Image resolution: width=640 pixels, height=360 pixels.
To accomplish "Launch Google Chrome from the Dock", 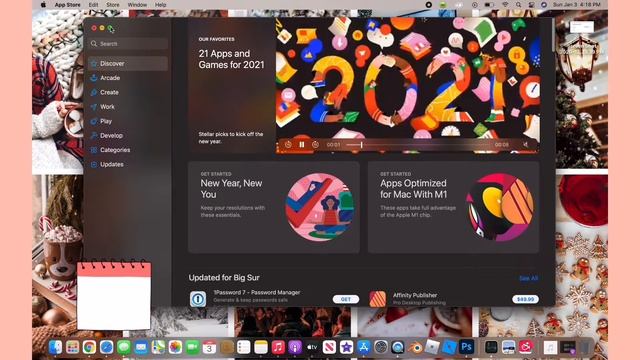I will 89,347.
